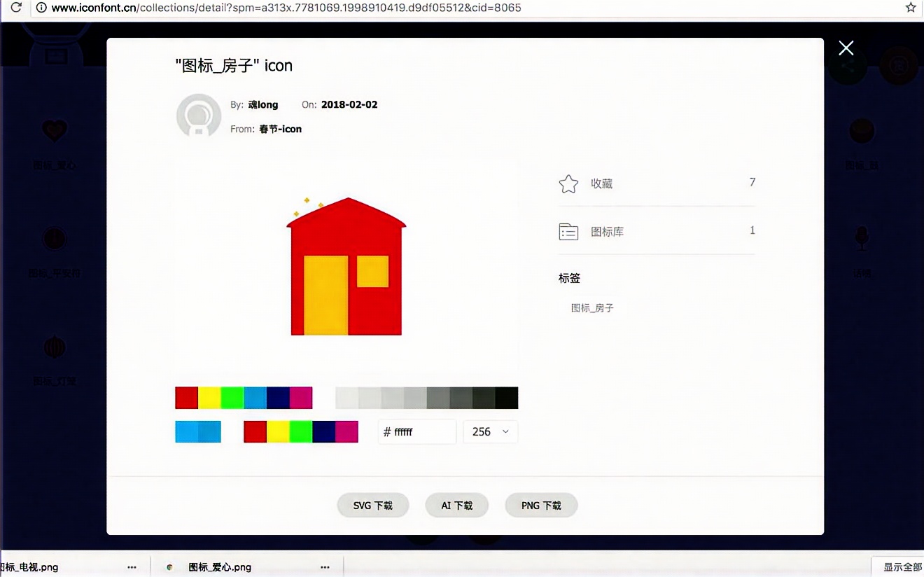This screenshot has width=924, height=577.
Task: Select the black swatch in grayscale row
Action: [x=507, y=398]
